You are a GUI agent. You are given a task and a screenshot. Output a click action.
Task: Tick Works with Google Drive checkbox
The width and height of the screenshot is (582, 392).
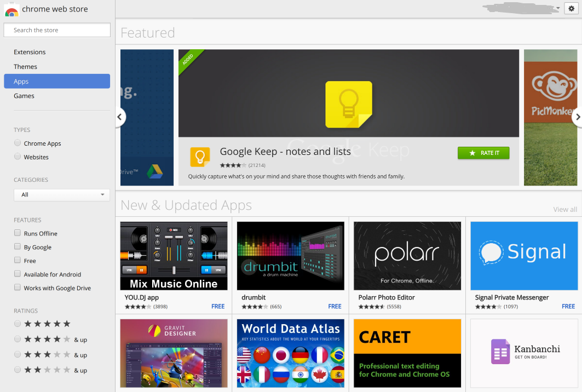18,287
